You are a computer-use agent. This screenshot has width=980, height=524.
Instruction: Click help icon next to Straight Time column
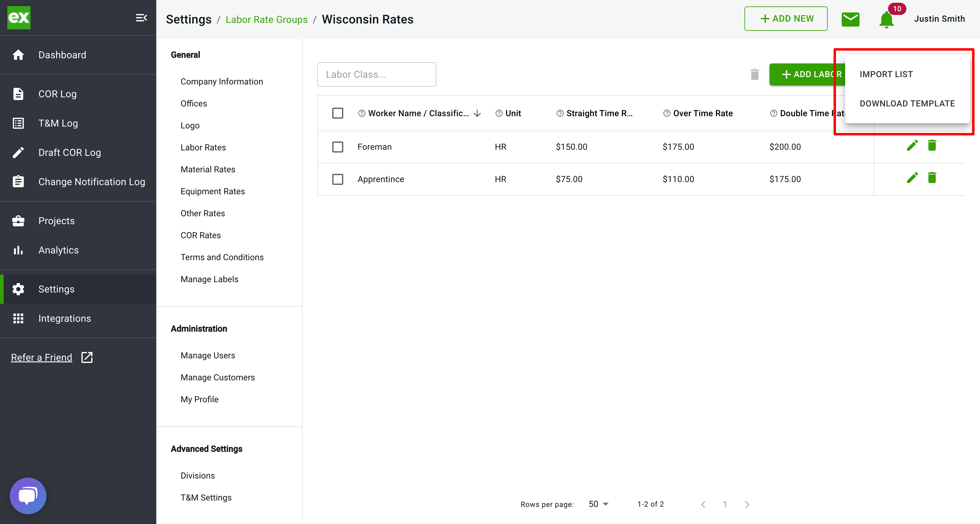pyautogui.click(x=560, y=113)
